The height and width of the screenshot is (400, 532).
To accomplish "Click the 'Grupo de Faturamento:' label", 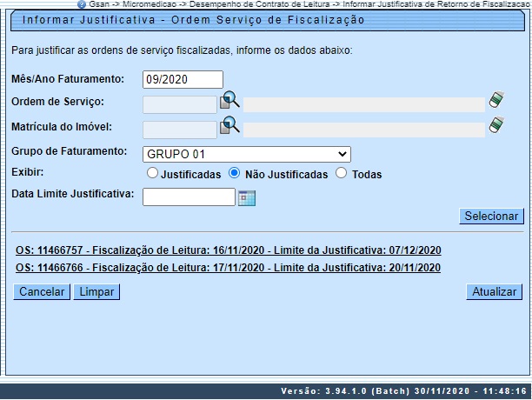I will coord(70,151).
